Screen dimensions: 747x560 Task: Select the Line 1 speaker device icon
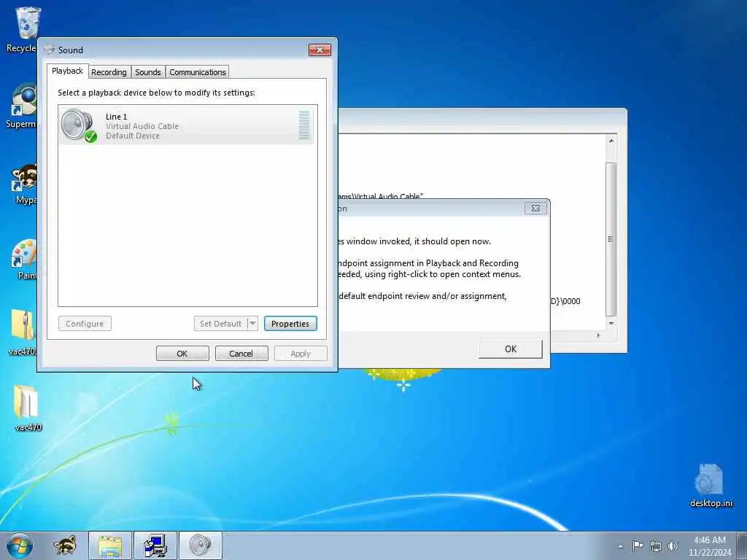[x=78, y=125]
